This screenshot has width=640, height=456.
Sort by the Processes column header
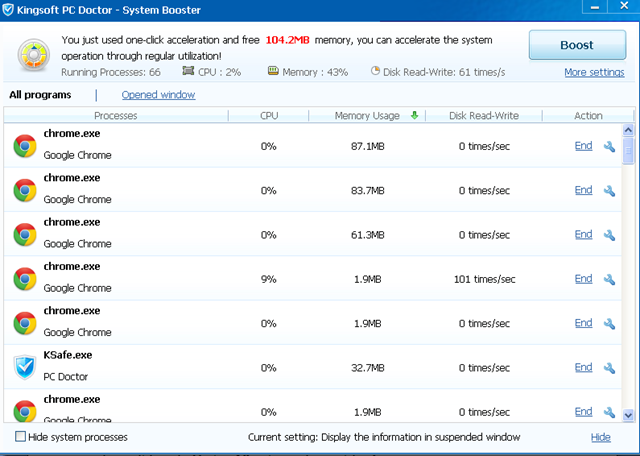pyautogui.click(x=115, y=116)
